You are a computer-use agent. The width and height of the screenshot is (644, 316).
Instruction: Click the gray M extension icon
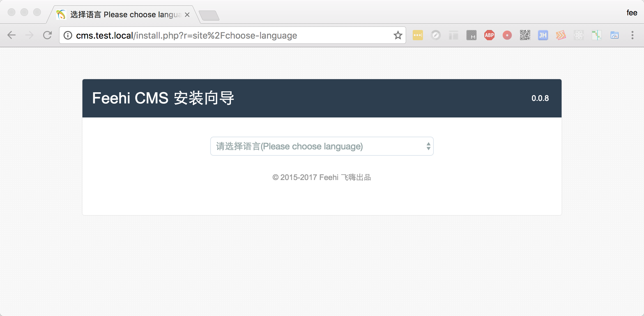tap(471, 35)
